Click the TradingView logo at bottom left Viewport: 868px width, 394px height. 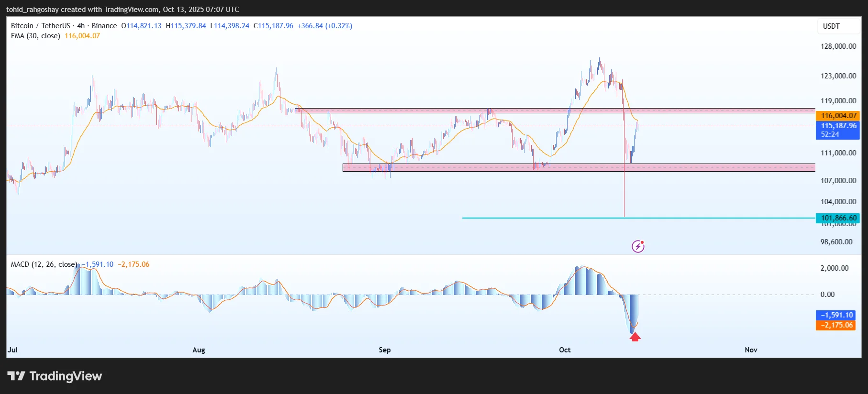pyautogui.click(x=55, y=376)
